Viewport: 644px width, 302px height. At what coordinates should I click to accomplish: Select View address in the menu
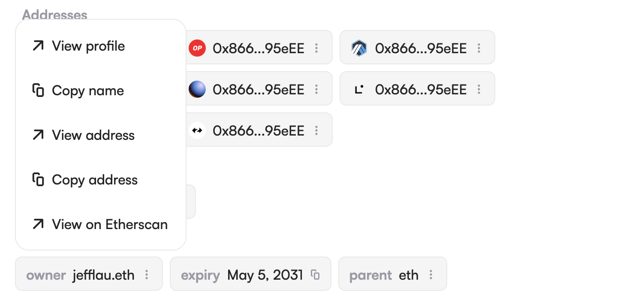click(x=93, y=135)
